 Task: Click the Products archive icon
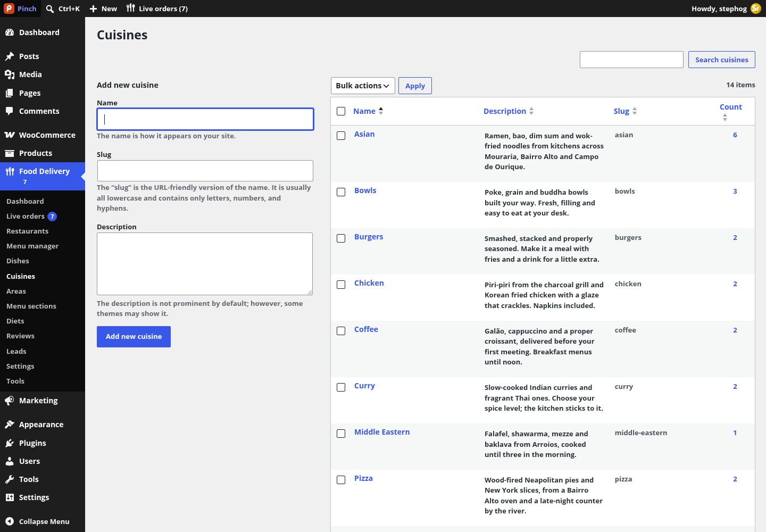(10, 153)
